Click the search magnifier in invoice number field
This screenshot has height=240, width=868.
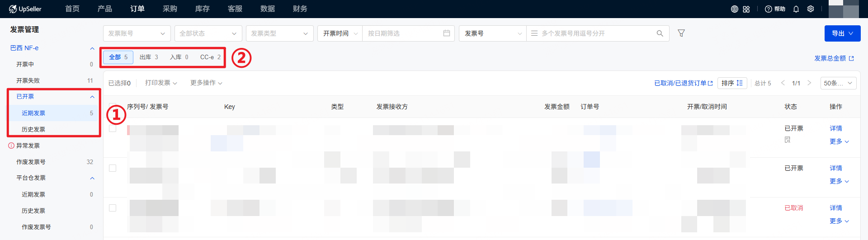660,33
